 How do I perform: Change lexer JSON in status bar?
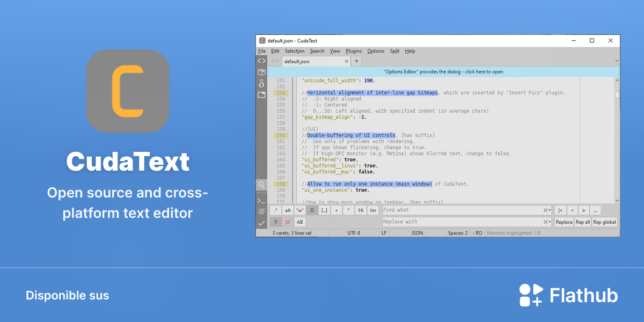tap(417, 233)
